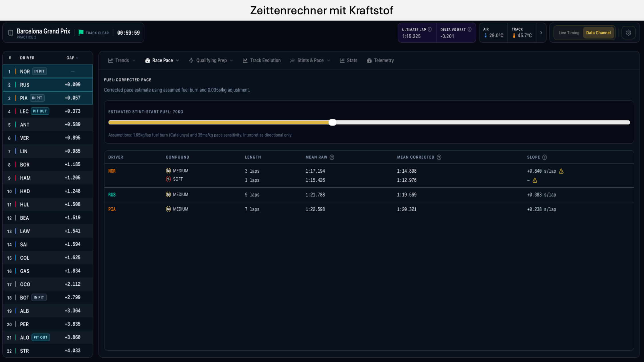This screenshot has width=644, height=362.
Task: Click the warning triangle next to NOR's slope
Action: click(x=561, y=171)
